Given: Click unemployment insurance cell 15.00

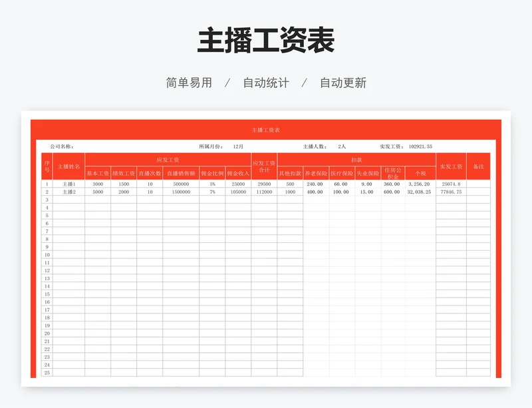Looking at the screenshot, I should (368, 192).
